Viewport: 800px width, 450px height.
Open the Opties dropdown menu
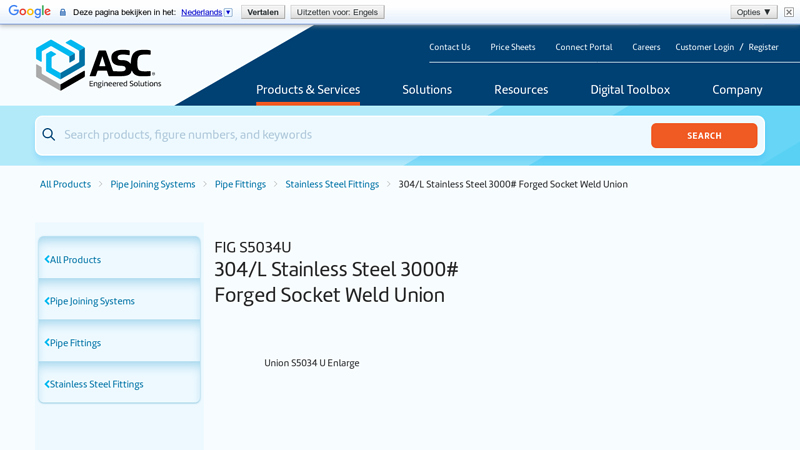(754, 12)
